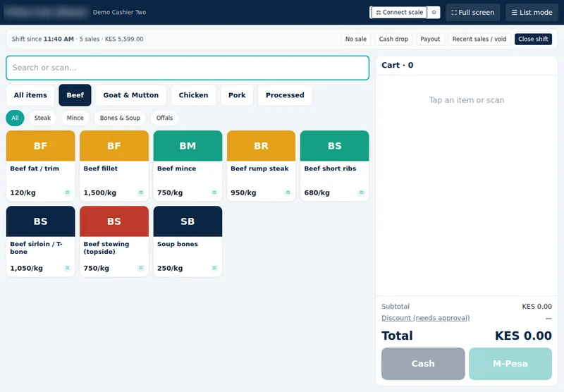Focus the Search or scan field
Viewport: 564px width, 392px height.
(x=188, y=68)
